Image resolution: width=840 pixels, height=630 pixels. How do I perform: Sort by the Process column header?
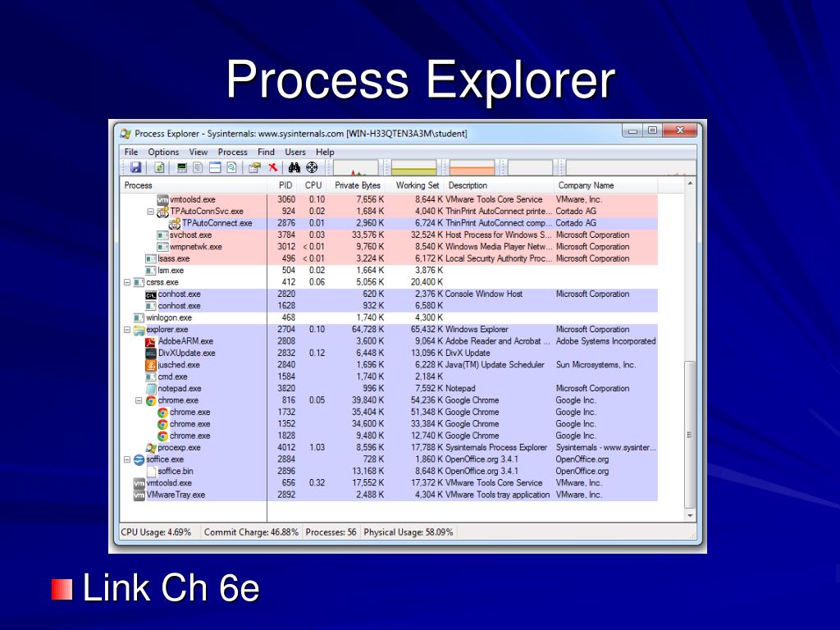(x=193, y=185)
